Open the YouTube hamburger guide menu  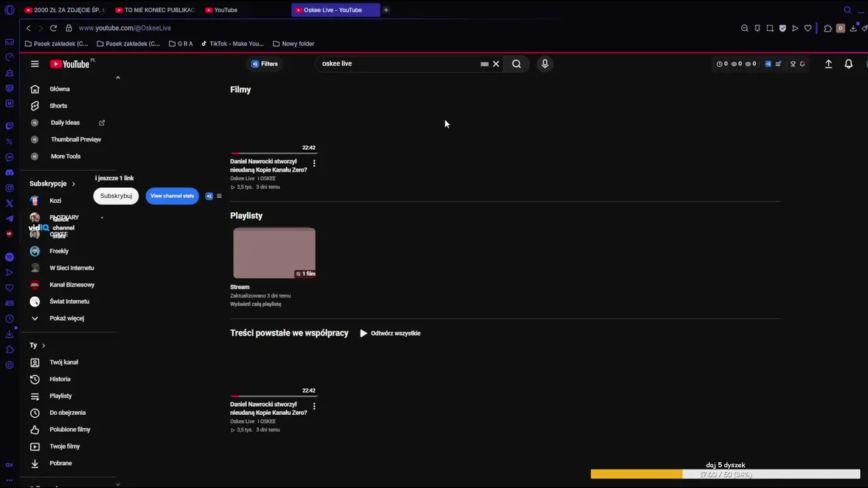tap(35, 64)
